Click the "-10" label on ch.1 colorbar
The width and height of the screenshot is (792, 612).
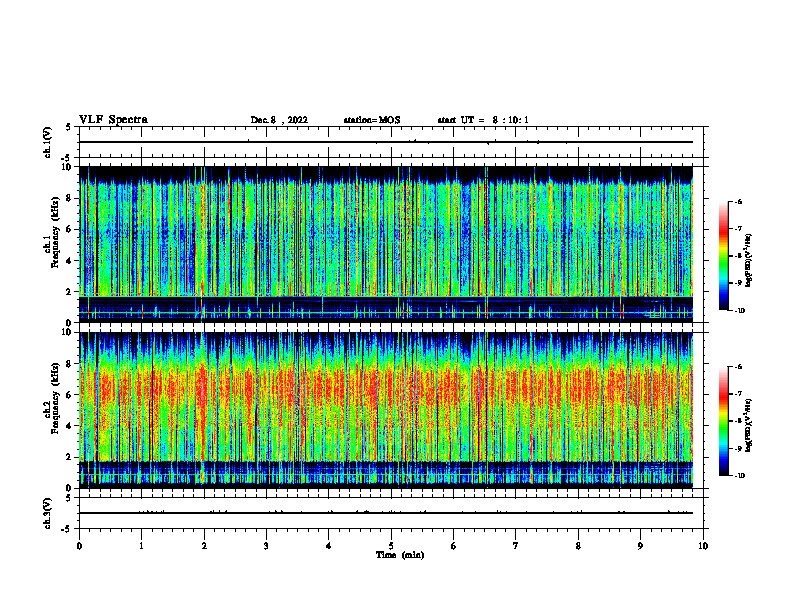pyautogui.click(x=739, y=311)
